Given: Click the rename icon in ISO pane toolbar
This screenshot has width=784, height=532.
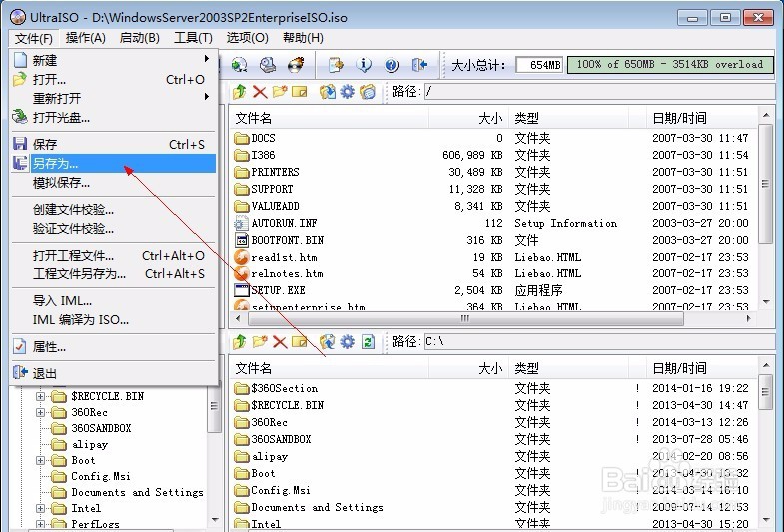Looking at the screenshot, I should tap(299, 92).
